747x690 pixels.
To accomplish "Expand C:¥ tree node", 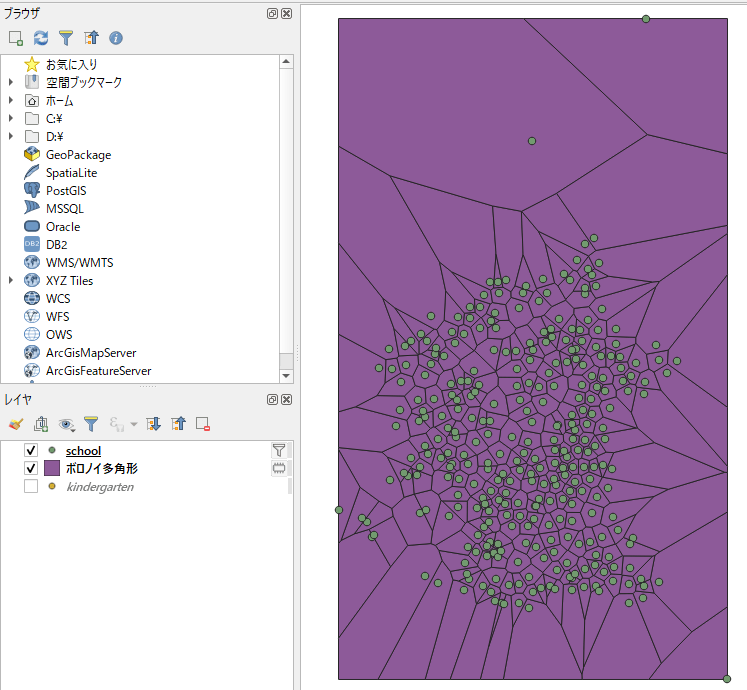I will 11,119.
